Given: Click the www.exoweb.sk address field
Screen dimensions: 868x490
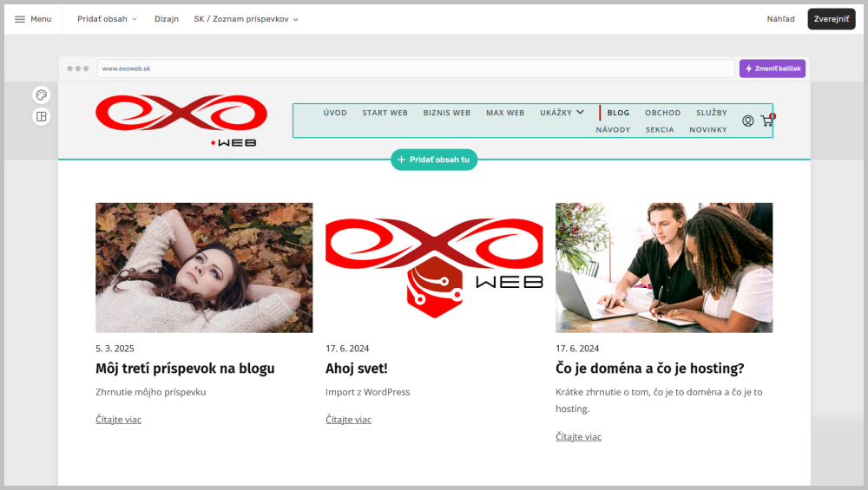Looking at the screenshot, I should pyautogui.click(x=416, y=69).
